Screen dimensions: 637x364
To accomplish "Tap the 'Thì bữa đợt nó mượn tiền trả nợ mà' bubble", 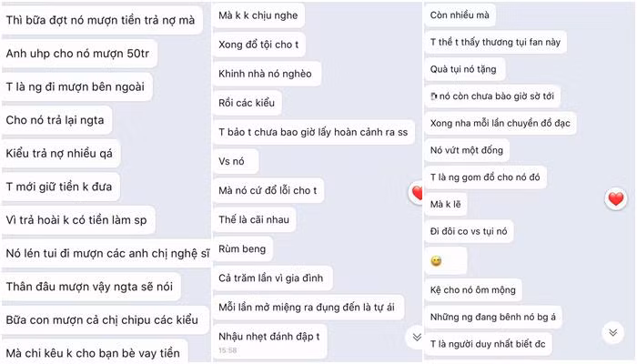I will [x=101, y=20].
